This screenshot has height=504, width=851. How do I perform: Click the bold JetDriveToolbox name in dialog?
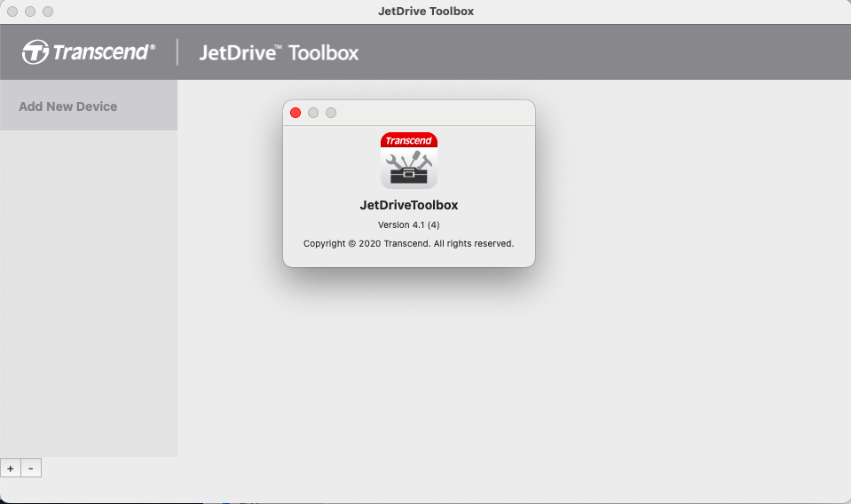pos(409,205)
